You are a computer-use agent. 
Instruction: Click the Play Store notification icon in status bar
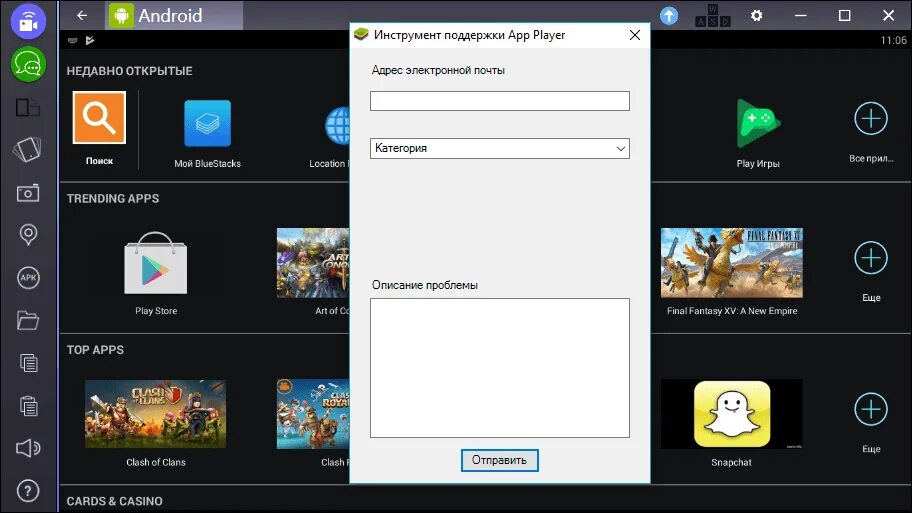point(90,40)
